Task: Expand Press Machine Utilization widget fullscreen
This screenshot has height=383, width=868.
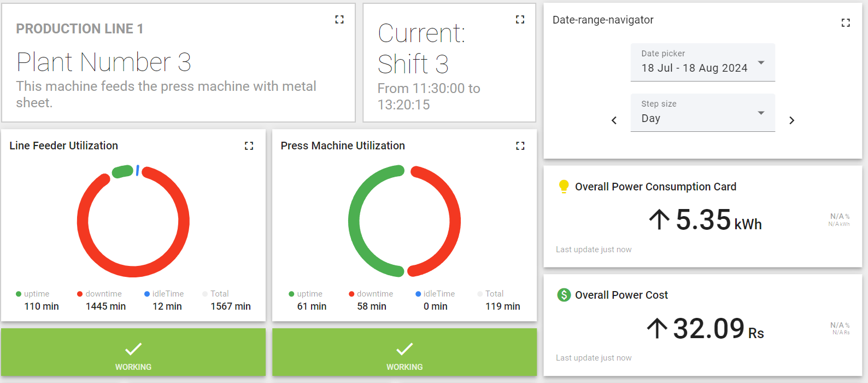Action: pyautogui.click(x=520, y=146)
